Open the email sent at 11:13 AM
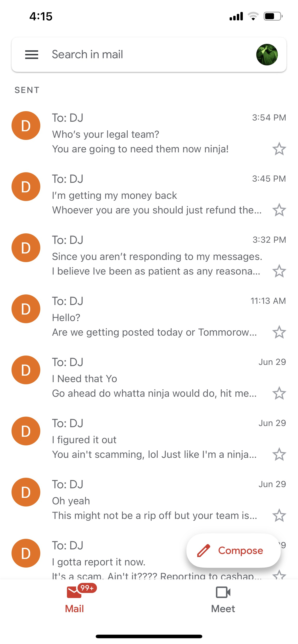This screenshot has width=298, height=644. (149, 317)
